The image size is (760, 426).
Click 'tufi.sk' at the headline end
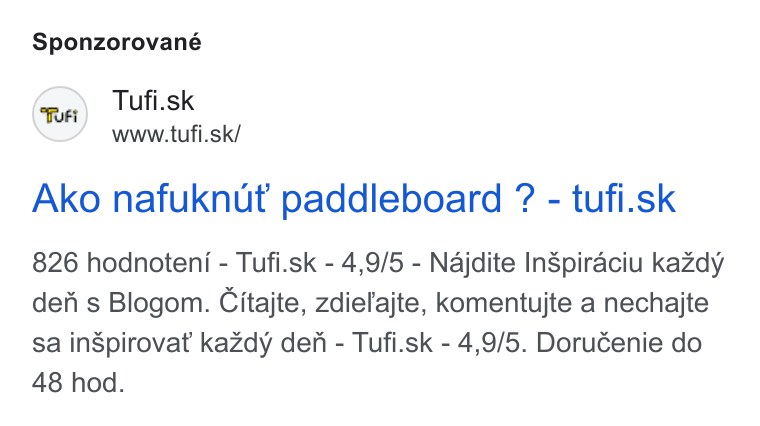(x=623, y=198)
